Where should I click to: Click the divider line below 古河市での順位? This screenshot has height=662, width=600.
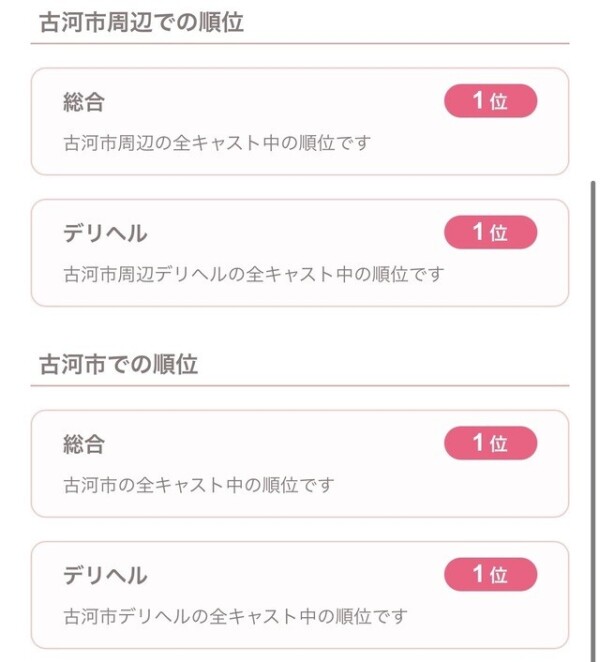300,386
